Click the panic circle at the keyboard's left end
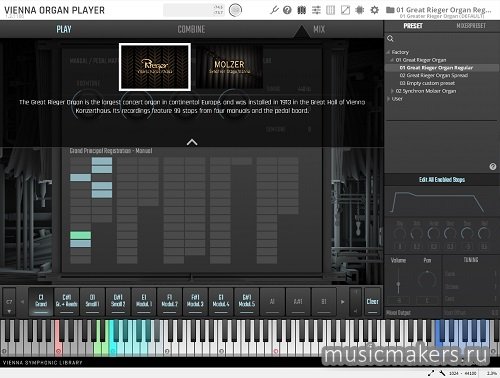 click(x=4, y=351)
